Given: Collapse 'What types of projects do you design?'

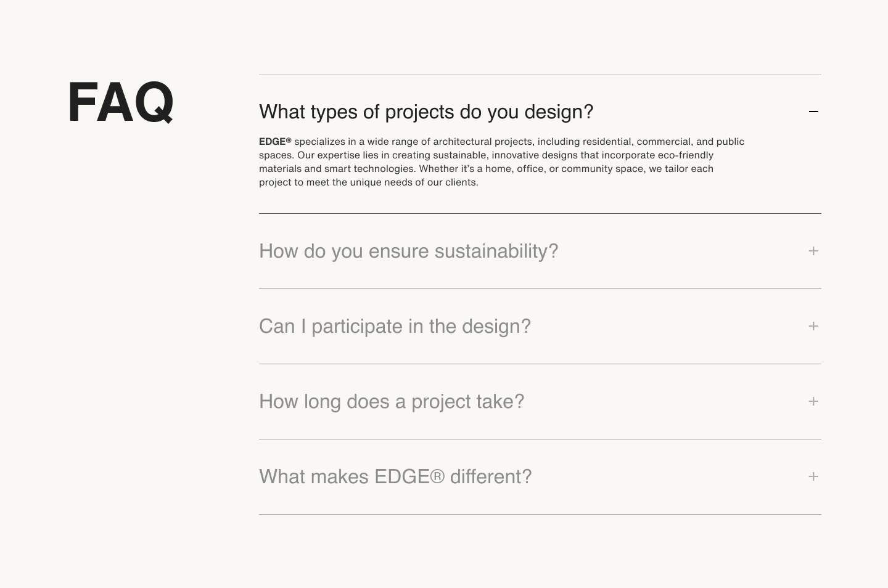Looking at the screenshot, I should 425,112.
